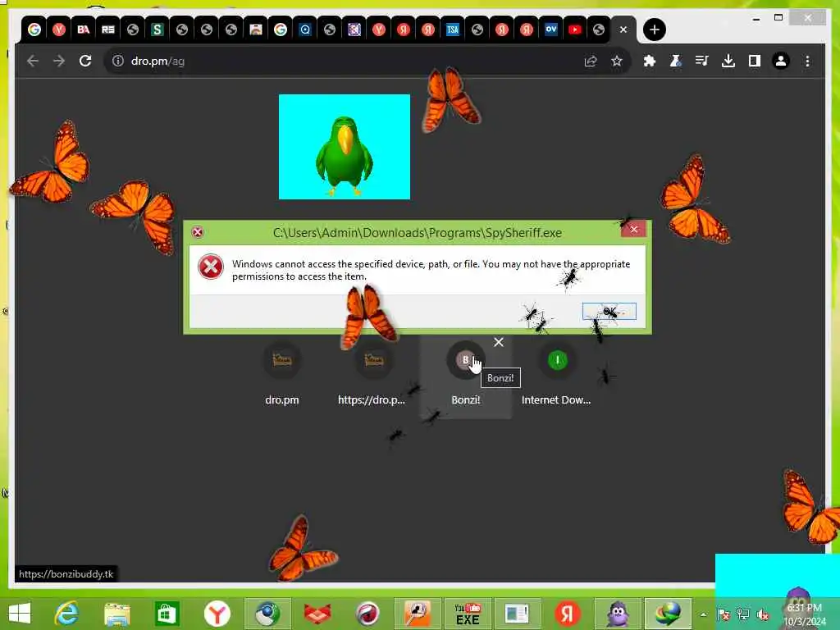Open the magnifier taskbar app
This screenshot has height=630, width=840.
(x=418, y=614)
